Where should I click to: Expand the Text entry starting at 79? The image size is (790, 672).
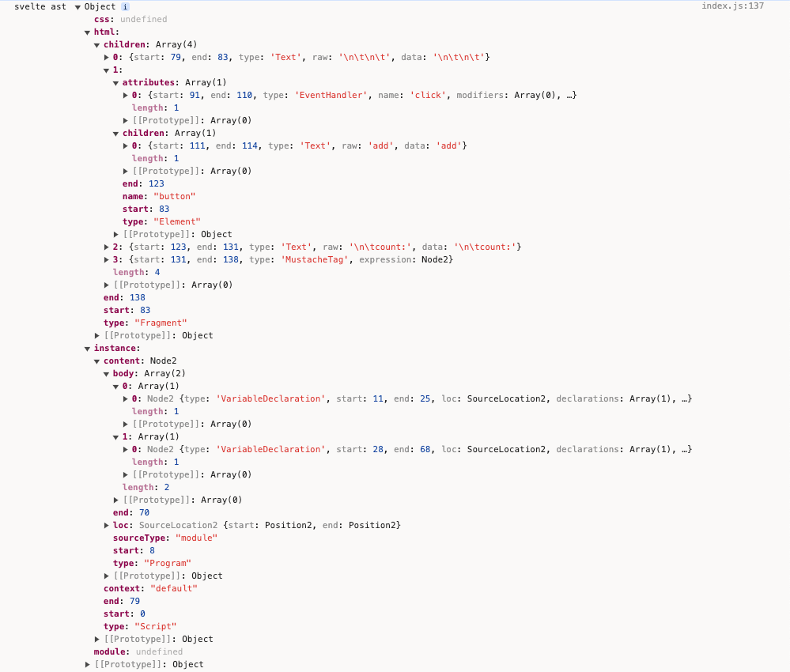(x=107, y=58)
